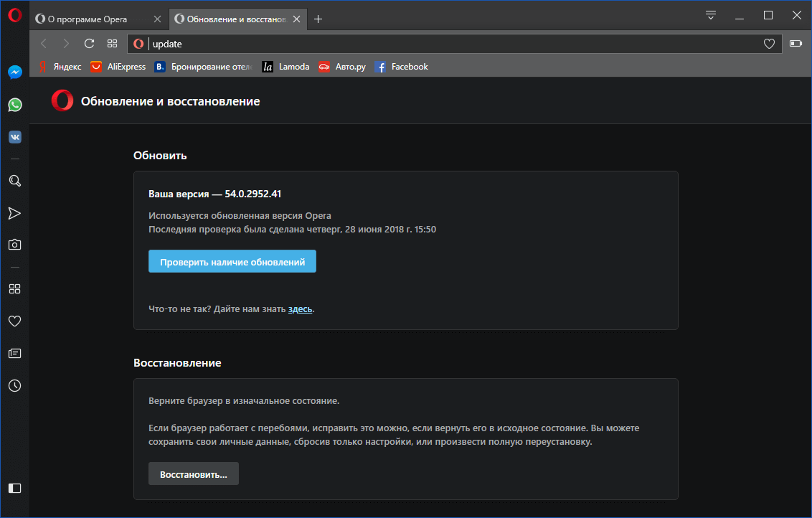Open a new tab with plus button
Viewport: 812px width, 518px height.
point(318,19)
